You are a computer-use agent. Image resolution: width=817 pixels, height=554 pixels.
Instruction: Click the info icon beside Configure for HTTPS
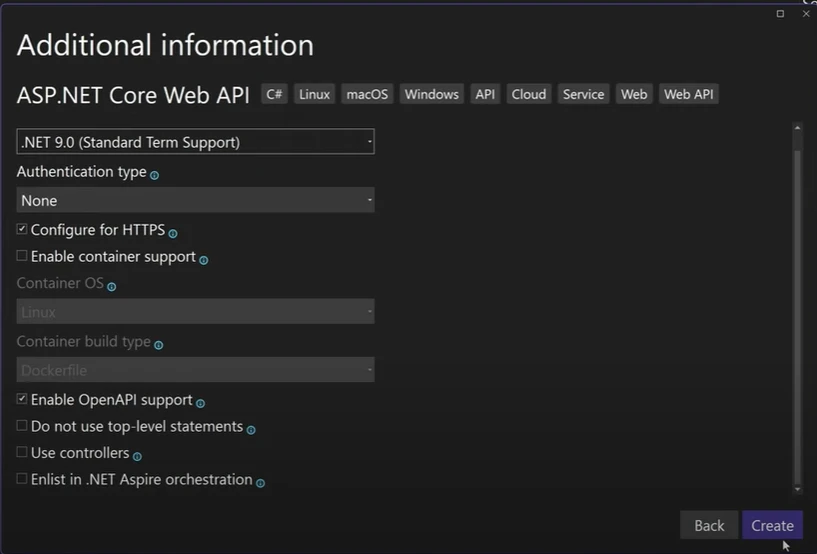pos(173,233)
